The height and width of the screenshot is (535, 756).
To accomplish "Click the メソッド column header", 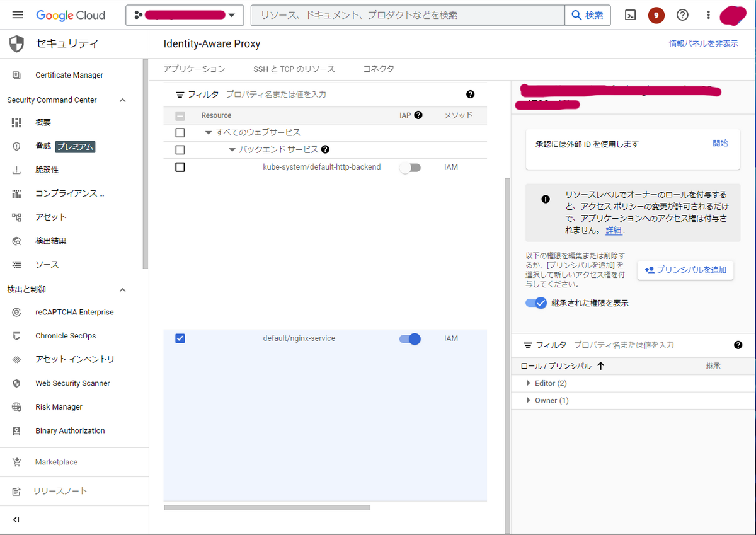I will [x=458, y=115].
